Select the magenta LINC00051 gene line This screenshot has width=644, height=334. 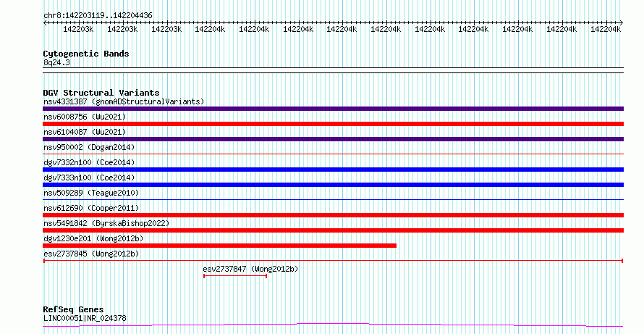(333, 325)
